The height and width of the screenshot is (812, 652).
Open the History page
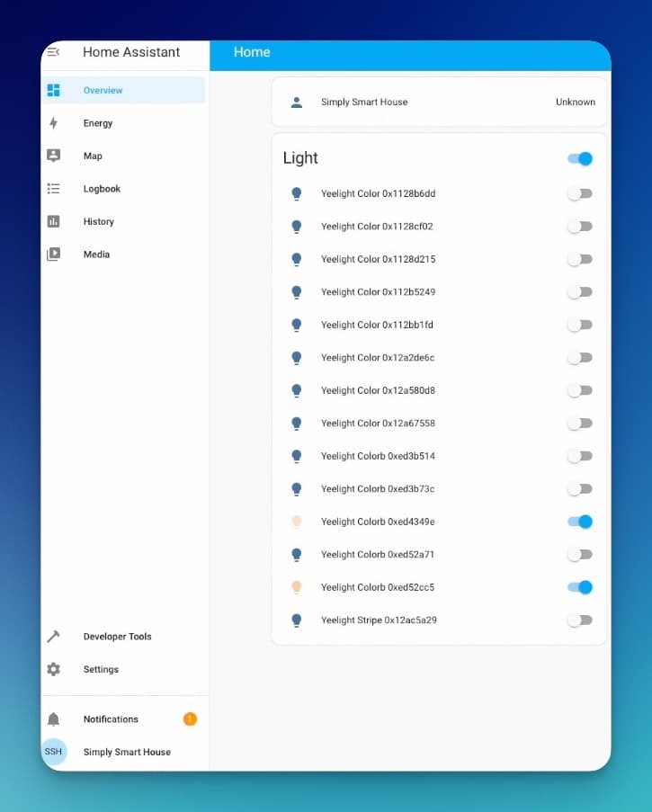tap(123, 221)
